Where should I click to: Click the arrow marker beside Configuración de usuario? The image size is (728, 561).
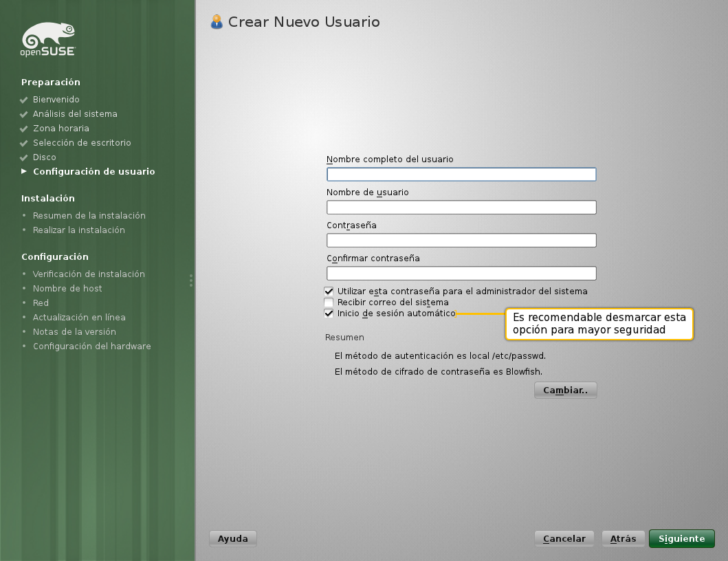pos(25,171)
